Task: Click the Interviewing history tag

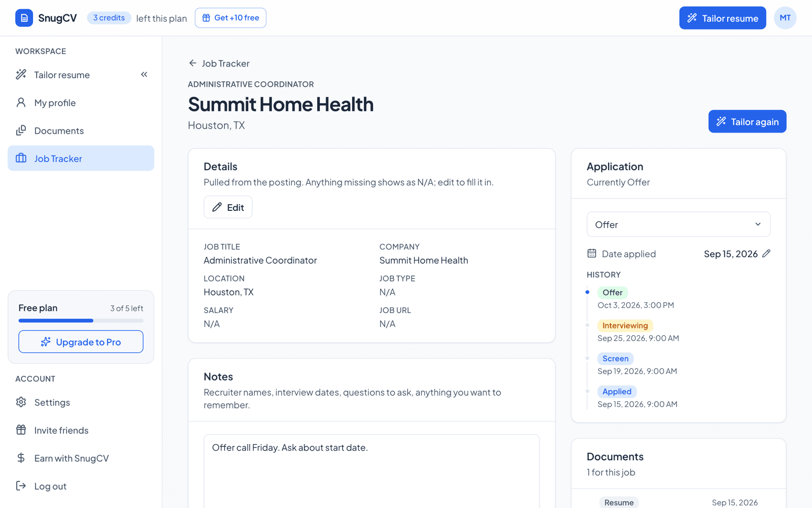Action: 625,326
